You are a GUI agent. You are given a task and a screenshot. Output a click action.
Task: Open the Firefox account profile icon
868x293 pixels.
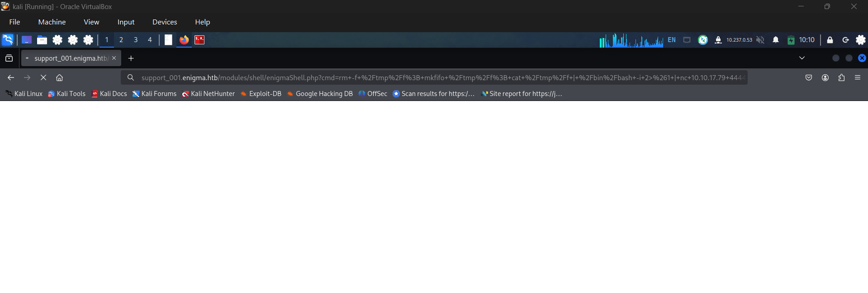point(825,78)
